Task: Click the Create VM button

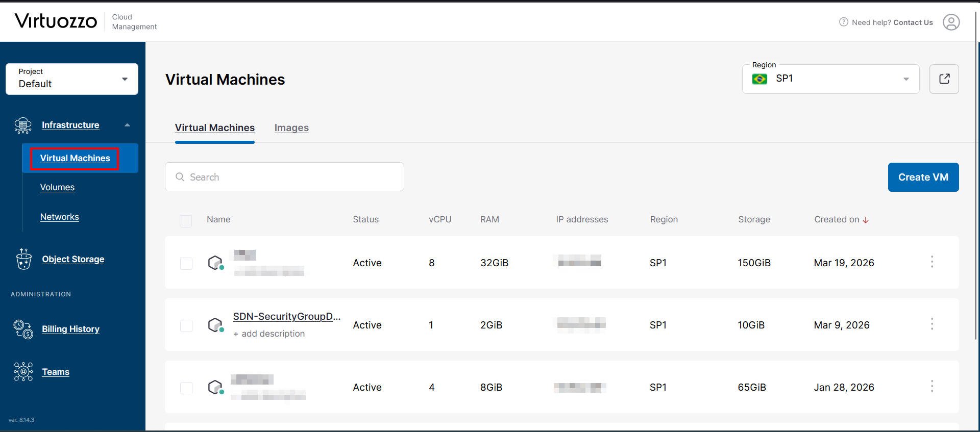Action: click(923, 177)
